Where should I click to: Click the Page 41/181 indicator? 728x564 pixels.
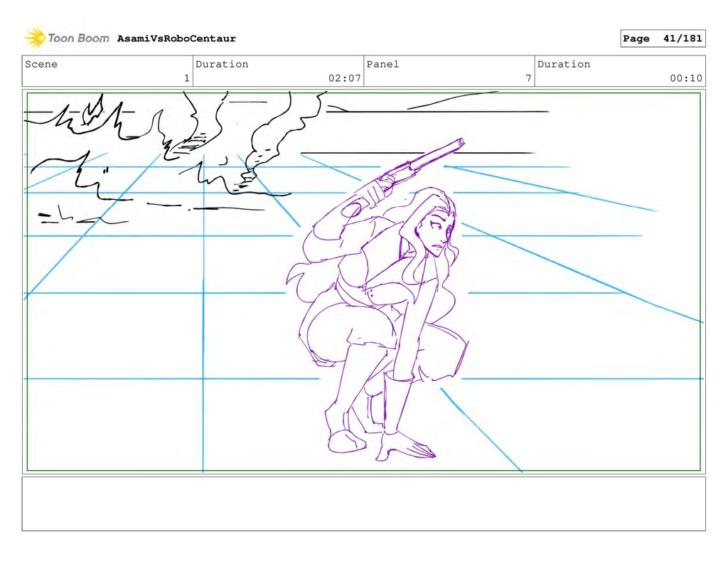pos(663,38)
